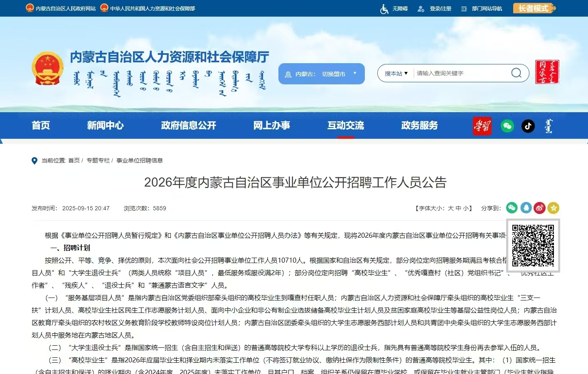The image size is (588, 374).
Task: Click inside the search keyword input field
Action: [453, 73]
